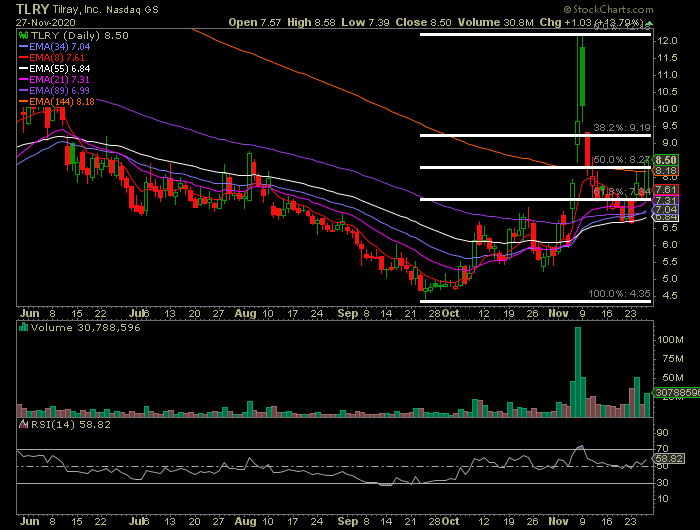The image size is (700, 530).
Task: Click Aug on the bottom date axis
Action: 245,521
